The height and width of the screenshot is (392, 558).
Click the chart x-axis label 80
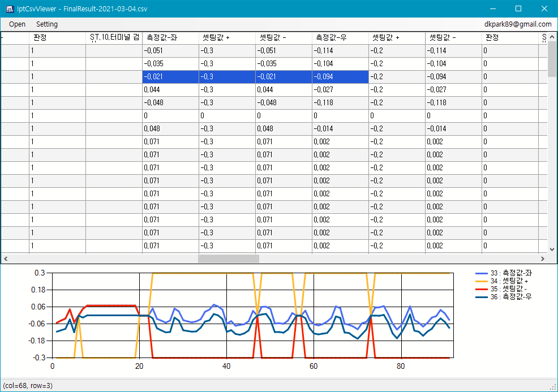tap(401, 367)
